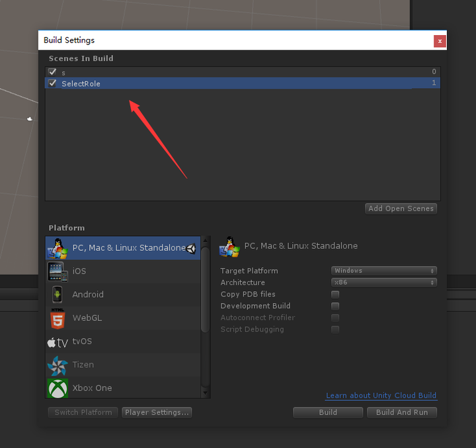Click the Build Settings title text
The height and width of the screenshot is (448, 476).
coord(69,40)
